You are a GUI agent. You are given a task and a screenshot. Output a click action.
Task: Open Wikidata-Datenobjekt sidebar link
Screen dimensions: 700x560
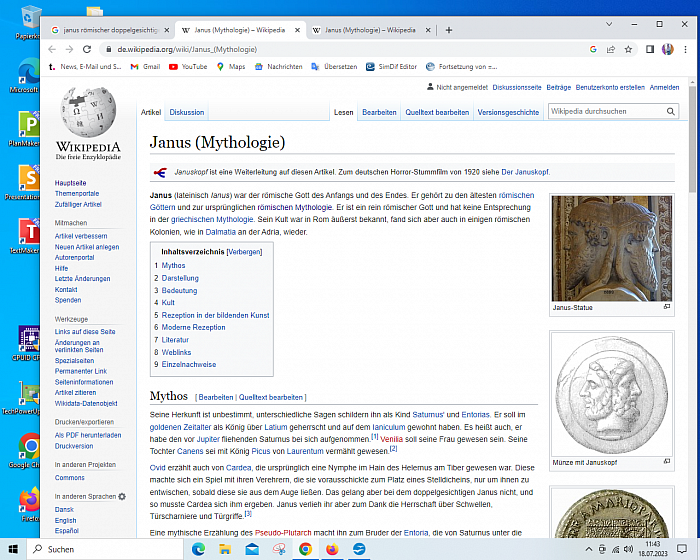(x=86, y=404)
